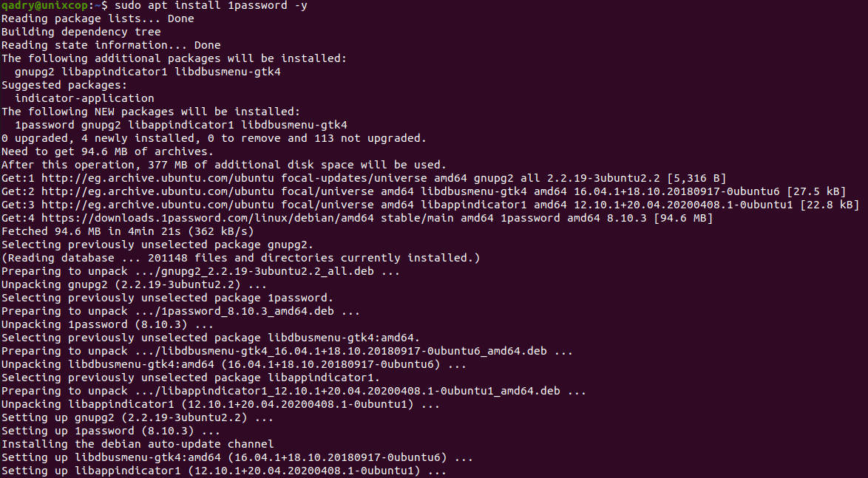Click the qadry@unixcop prompt text

(44, 5)
